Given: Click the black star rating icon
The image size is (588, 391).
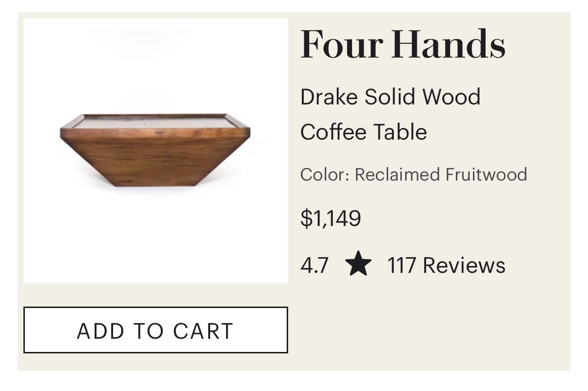Looking at the screenshot, I should coord(358,264).
